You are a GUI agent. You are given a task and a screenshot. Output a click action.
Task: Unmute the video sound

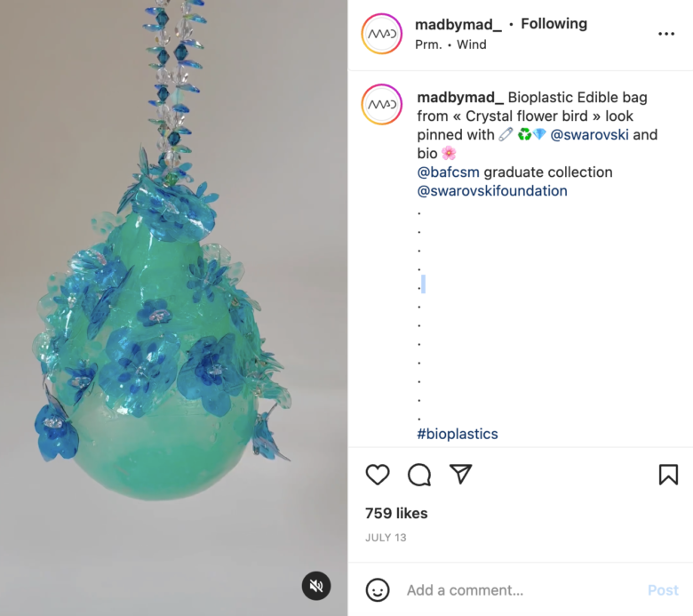[316, 586]
